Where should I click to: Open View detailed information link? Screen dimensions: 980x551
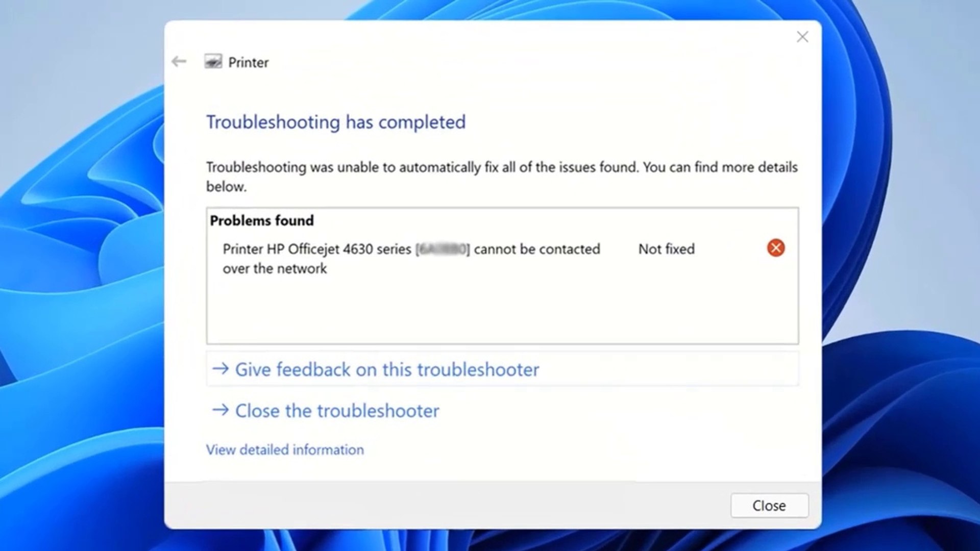(285, 449)
